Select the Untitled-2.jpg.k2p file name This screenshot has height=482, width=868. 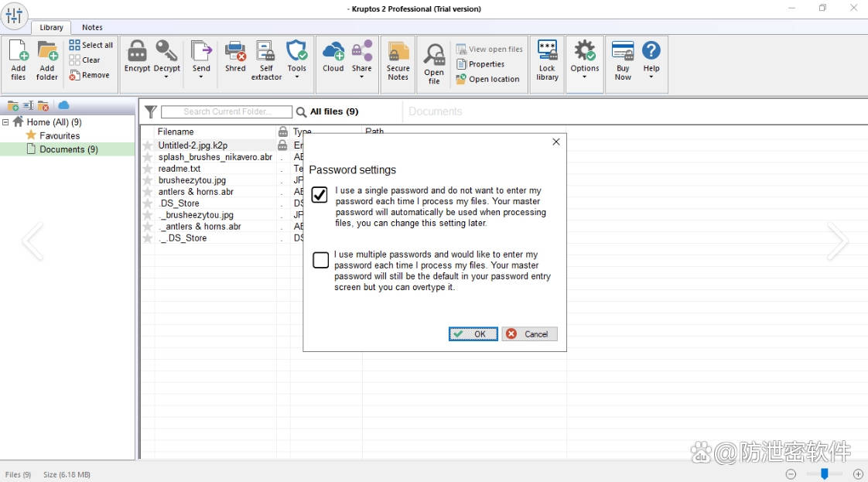(x=193, y=145)
